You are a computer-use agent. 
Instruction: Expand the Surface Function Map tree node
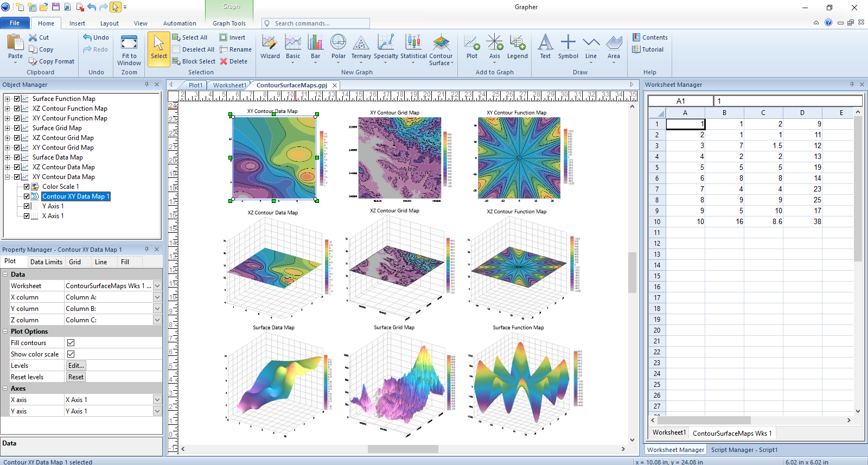coord(8,99)
